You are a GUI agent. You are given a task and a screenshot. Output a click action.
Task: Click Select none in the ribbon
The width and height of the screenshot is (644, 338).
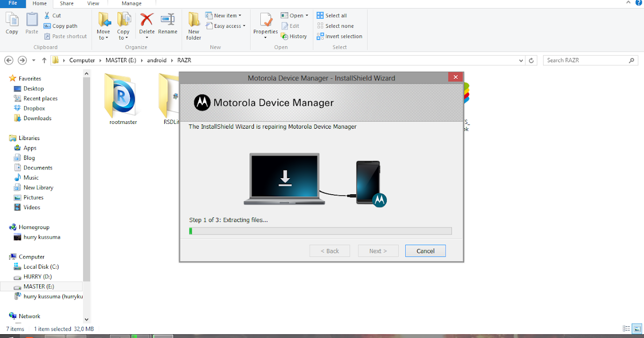[335, 26]
